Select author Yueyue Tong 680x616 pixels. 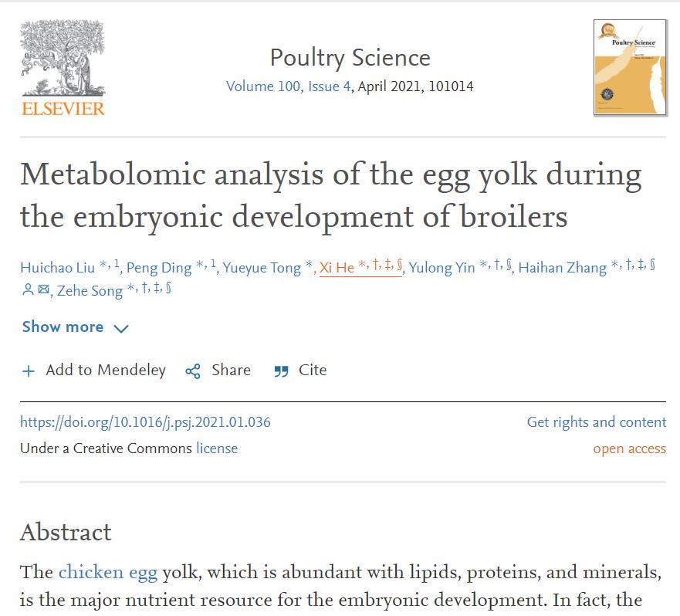click(261, 268)
